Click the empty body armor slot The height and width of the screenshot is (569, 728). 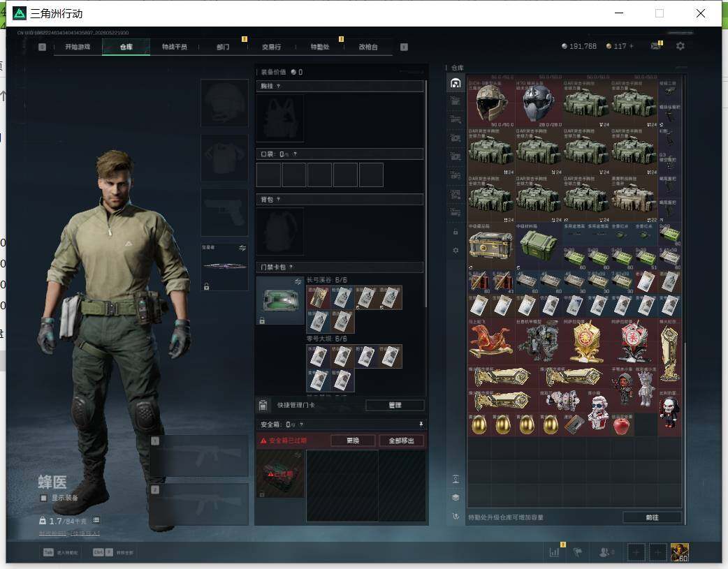tap(224, 158)
